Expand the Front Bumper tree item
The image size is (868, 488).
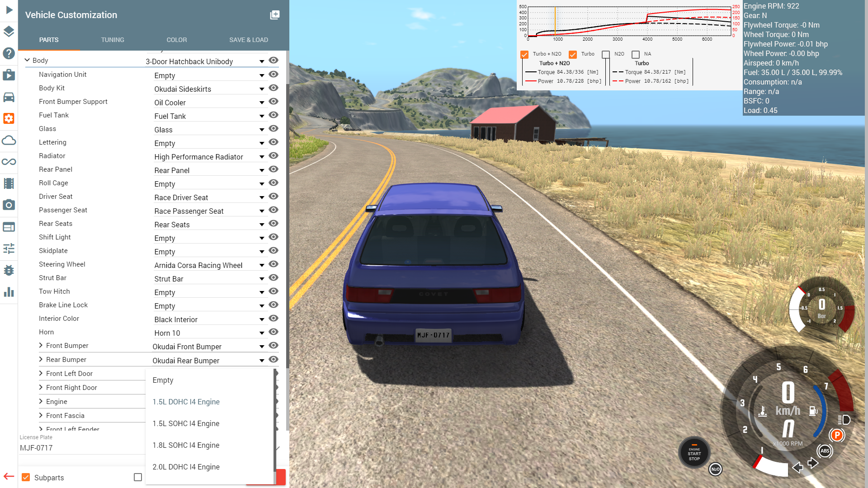click(x=41, y=346)
